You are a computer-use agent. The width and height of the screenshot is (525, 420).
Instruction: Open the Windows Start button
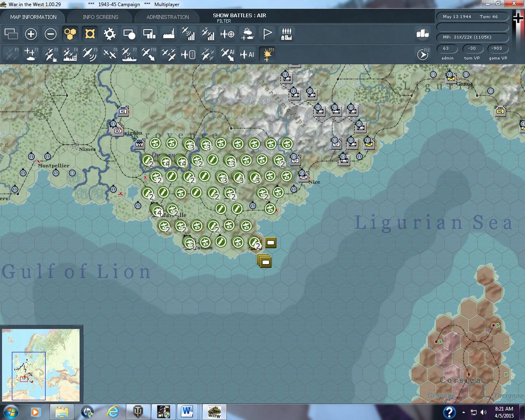11,412
